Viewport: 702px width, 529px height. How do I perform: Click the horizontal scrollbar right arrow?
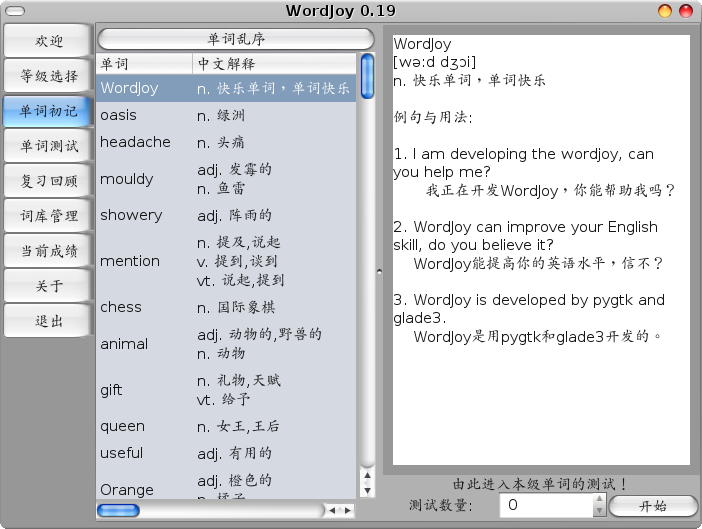tap(347, 510)
